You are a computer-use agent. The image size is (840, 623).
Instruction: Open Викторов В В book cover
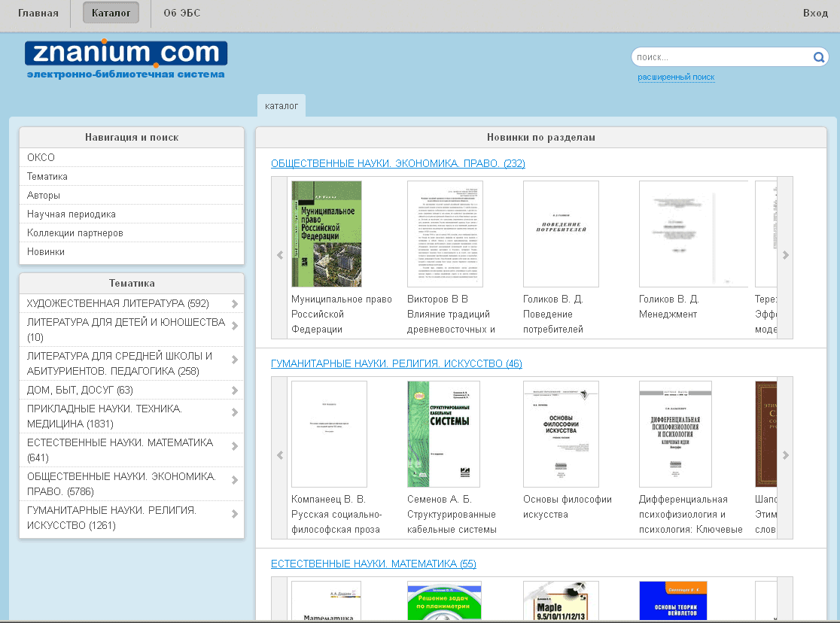pyautogui.click(x=445, y=233)
